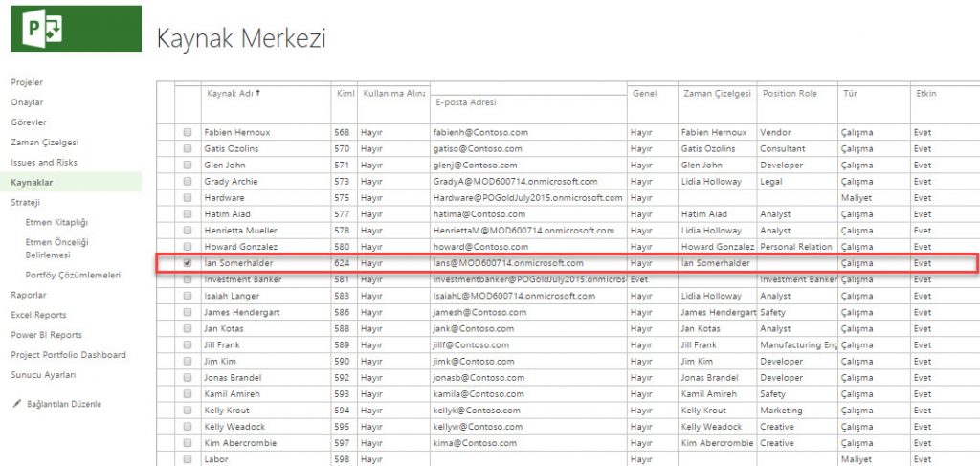The height and width of the screenshot is (466, 980).
Task: Select Portföy Çözümlemeleri in the sidebar
Action: (73, 275)
